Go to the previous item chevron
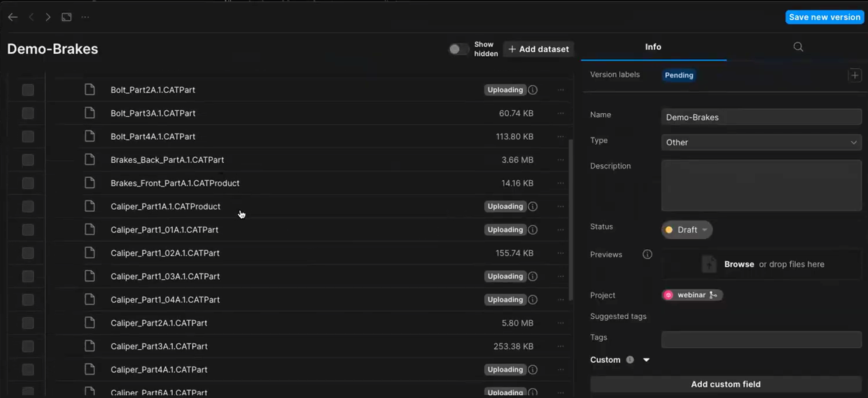Viewport: 868px width, 398px height. pyautogui.click(x=32, y=17)
